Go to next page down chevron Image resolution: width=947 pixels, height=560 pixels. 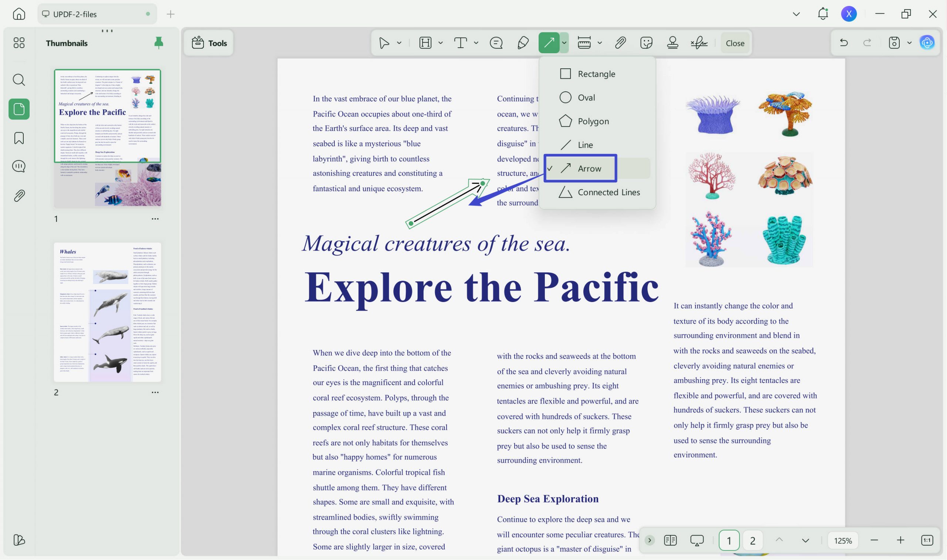(x=805, y=540)
